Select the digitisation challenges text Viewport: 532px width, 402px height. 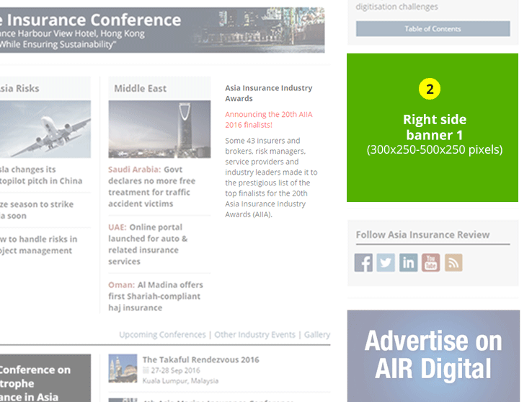pyautogui.click(x=396, y=6)
